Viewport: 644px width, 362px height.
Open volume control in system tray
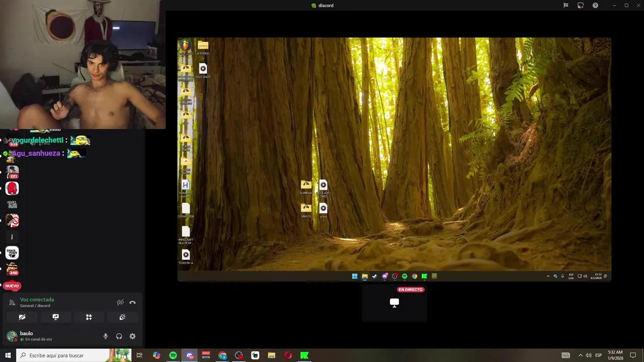[x=589, y=355]
